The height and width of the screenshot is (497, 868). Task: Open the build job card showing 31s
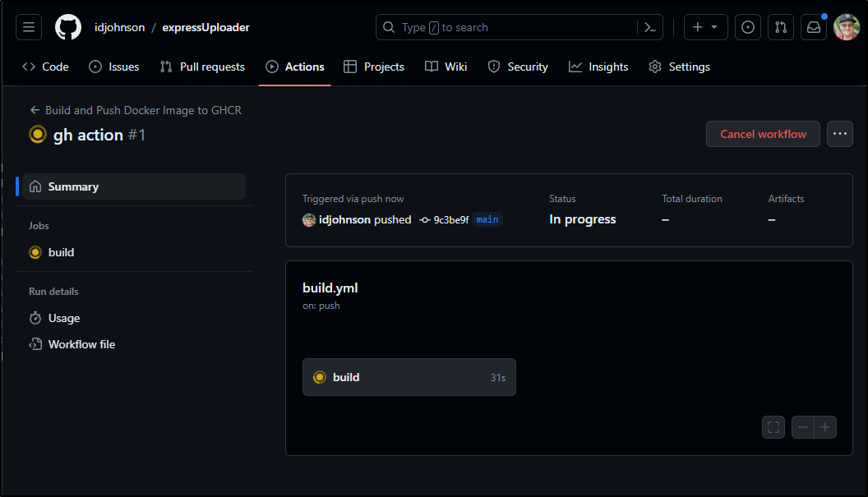click(409, 377)
